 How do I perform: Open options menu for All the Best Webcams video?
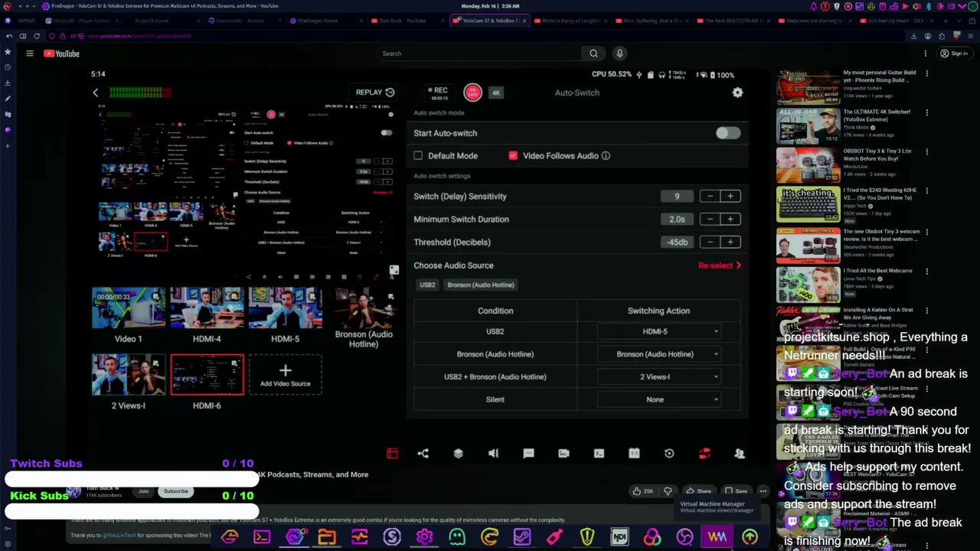(x=926, y=271)
